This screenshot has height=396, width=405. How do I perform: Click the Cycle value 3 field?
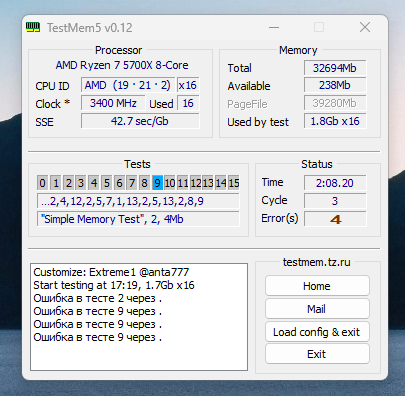click(335, 201)
